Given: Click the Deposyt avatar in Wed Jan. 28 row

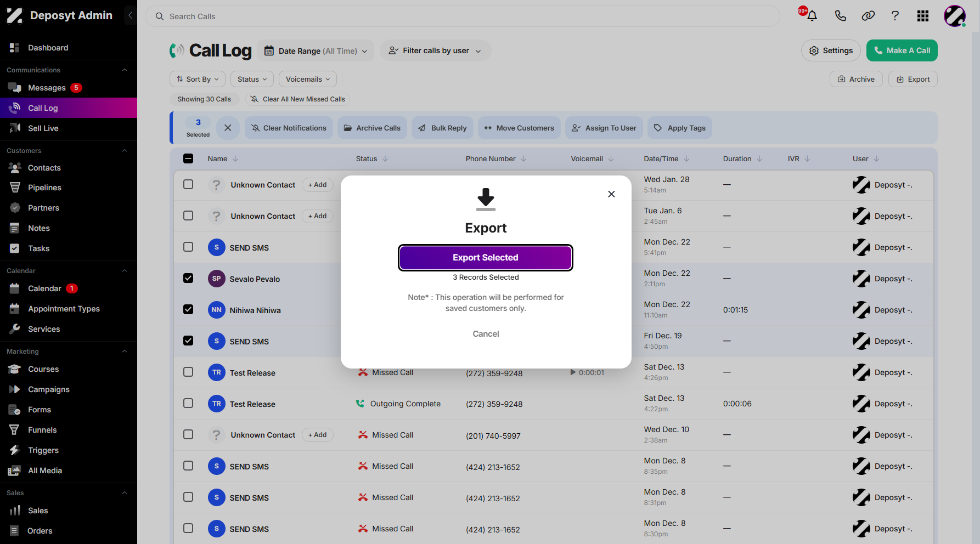Looking at the screenshot, I should pyautogui.click(x=861, y=185).
